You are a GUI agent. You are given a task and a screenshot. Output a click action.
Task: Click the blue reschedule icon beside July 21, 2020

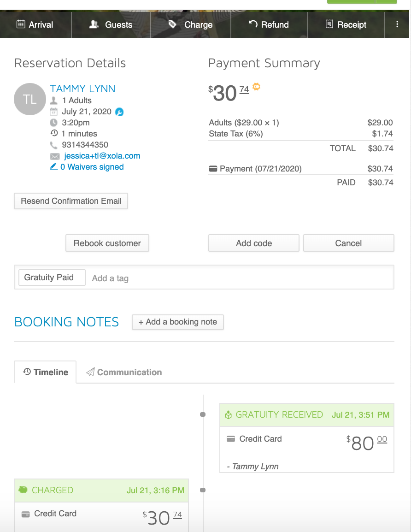(119, 112)
